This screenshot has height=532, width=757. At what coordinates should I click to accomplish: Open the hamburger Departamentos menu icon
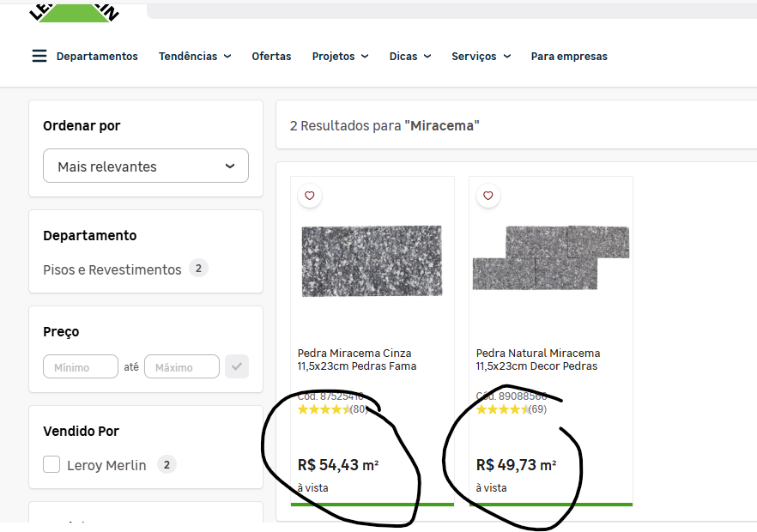39,56
